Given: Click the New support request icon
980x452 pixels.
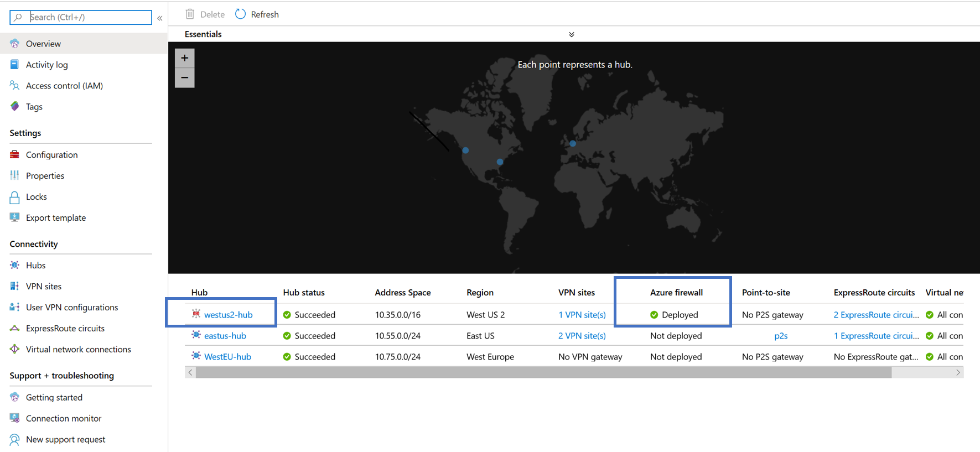Looking at the screenshot, I should [15, 439].
